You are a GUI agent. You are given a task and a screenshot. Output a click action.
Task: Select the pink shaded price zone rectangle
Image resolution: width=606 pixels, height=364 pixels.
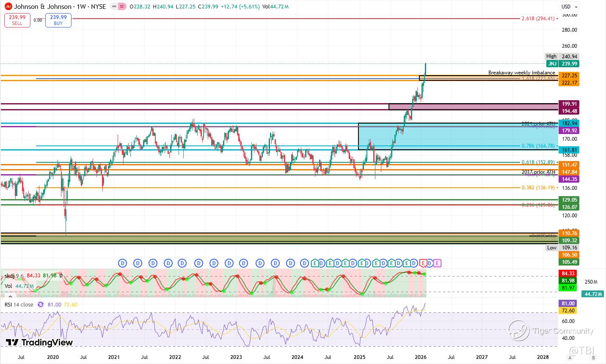pos(473,107)
